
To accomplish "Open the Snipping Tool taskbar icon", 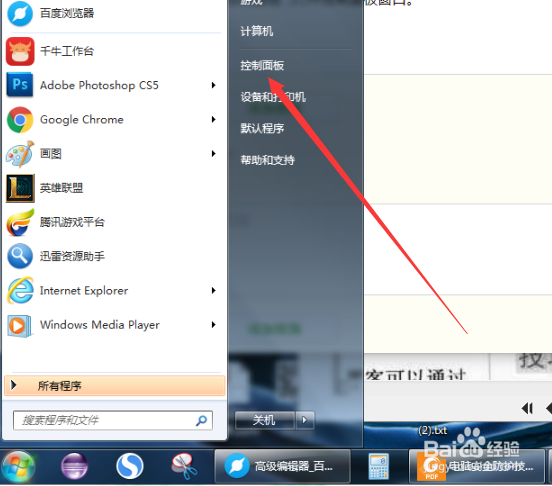I will (184, 467).
